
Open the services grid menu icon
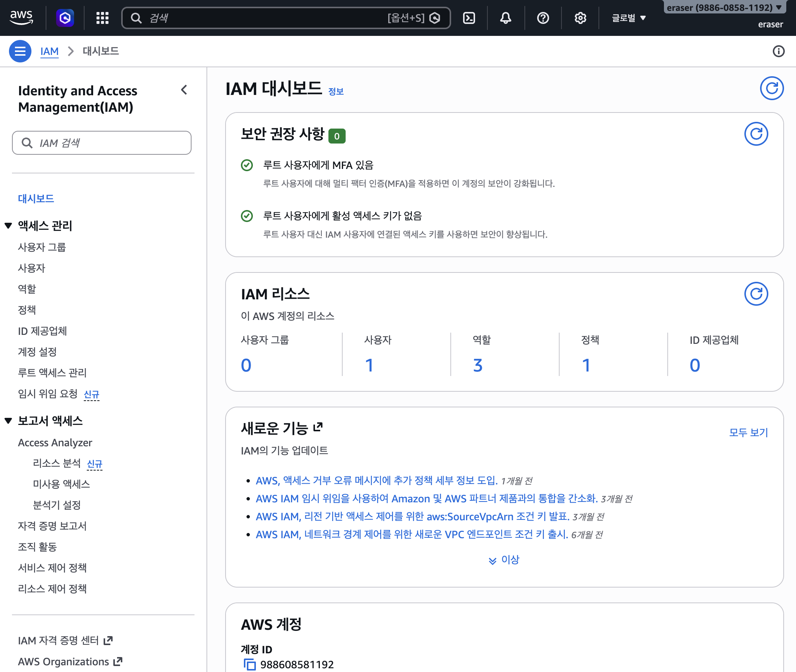click(x=102, y=18)
